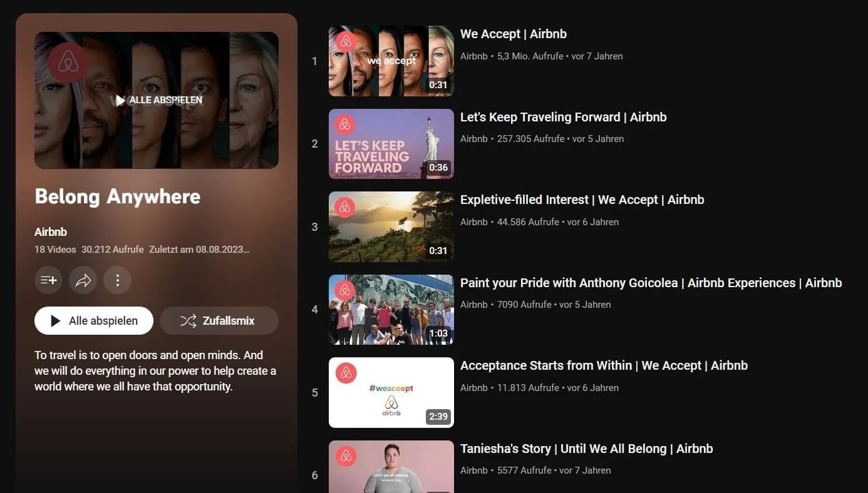This screenshot has height=493, width=868.
Task: Click Airbnb channel name under Paint your Pride
Action: click(x=474, y=305)
